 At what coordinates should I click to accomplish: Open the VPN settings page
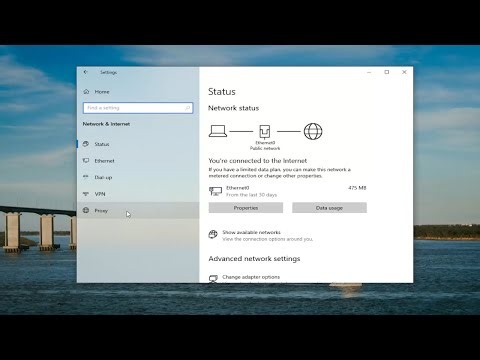pos(138,194)
